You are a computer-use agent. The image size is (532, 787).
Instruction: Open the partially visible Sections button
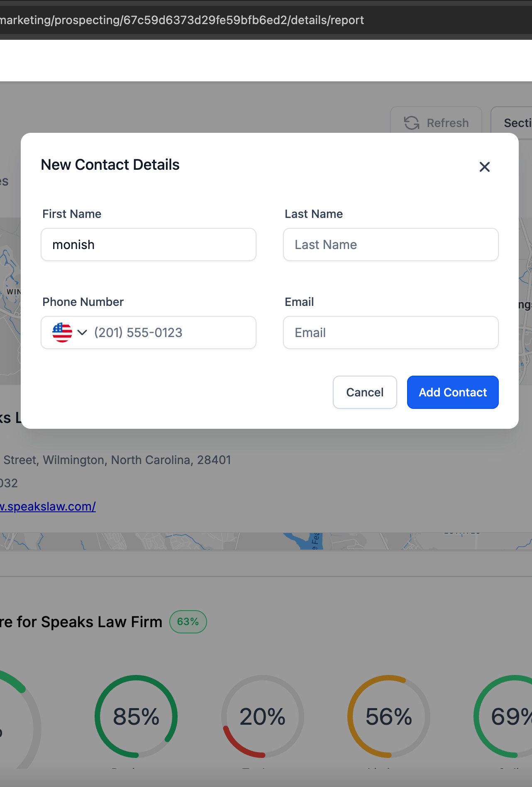515,123
